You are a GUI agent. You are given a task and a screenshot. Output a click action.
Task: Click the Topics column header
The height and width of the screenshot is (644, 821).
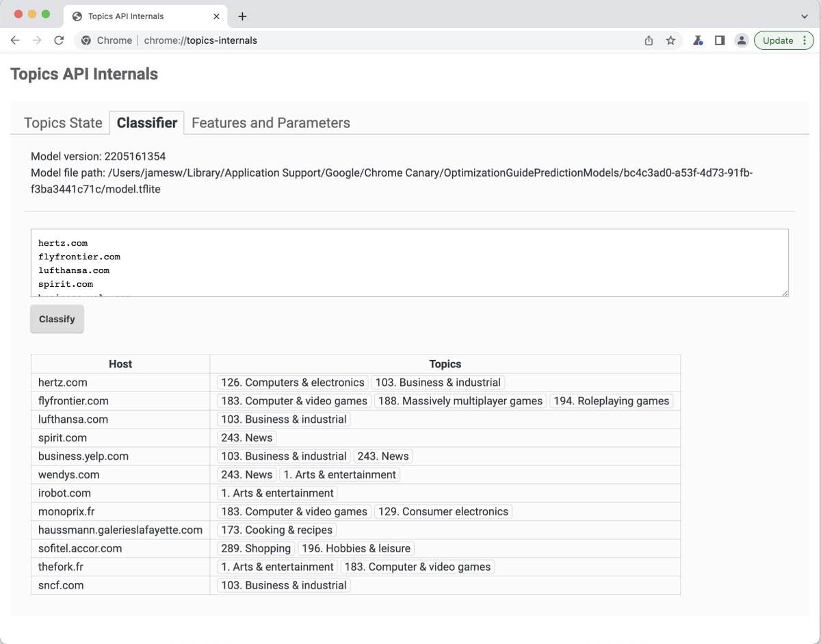[445, 364]
